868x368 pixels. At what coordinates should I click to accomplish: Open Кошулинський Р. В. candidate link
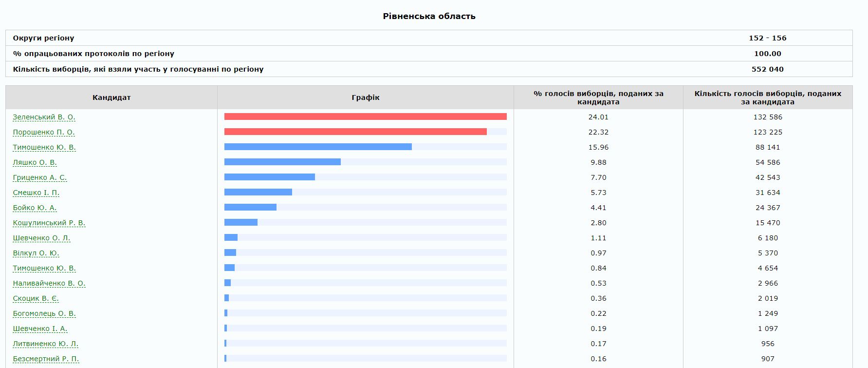click(x=49, y=223)
